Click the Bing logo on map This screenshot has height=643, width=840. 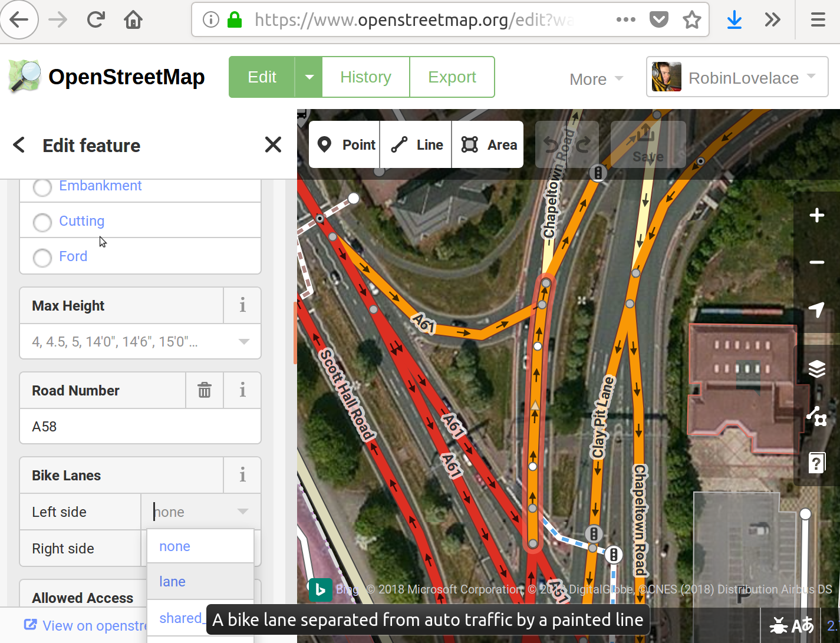click(320, 589)
